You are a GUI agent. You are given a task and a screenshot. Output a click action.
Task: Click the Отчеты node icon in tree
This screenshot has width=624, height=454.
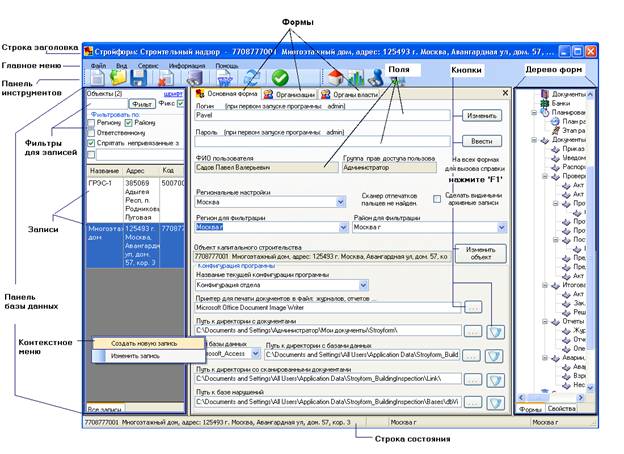point(555,322)
